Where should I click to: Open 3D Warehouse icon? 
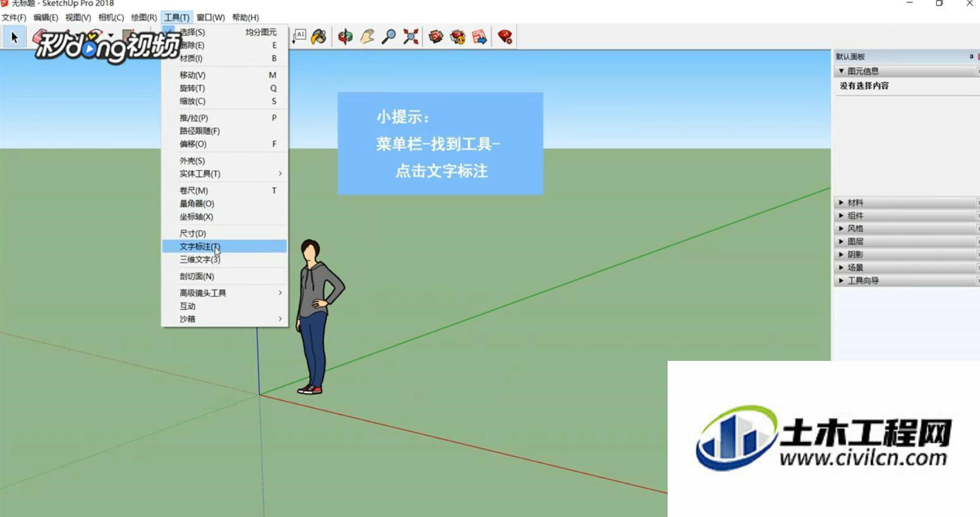pyautogui.click(x=436, y=37)
